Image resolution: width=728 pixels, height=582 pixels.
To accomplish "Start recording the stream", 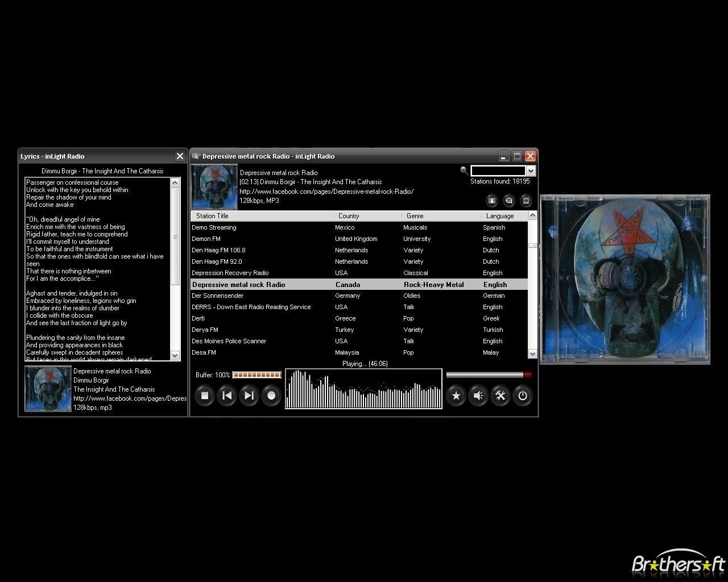I will point(271,396).
